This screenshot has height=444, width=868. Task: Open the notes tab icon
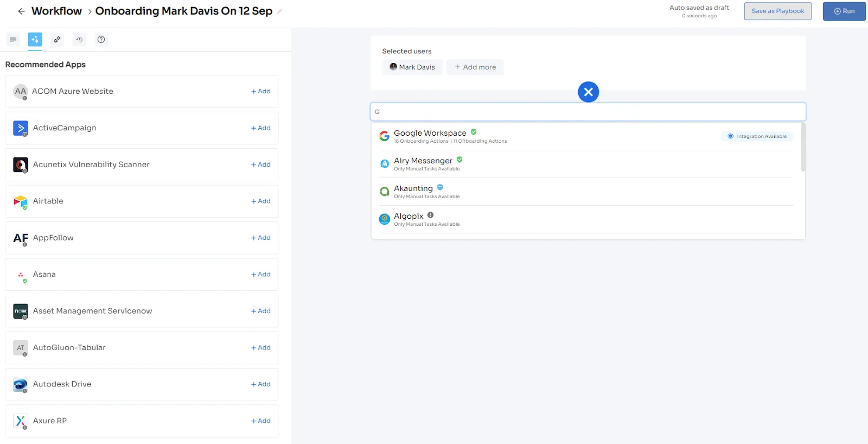13,40
